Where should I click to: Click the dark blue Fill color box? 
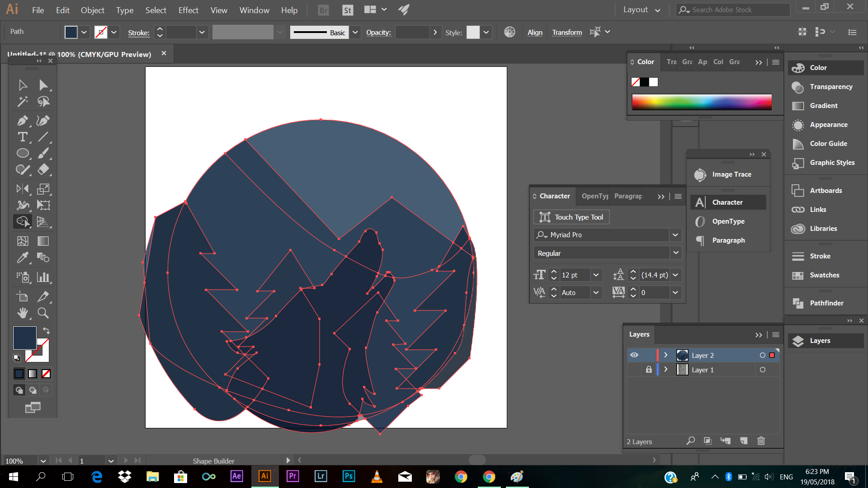(24, 338)
